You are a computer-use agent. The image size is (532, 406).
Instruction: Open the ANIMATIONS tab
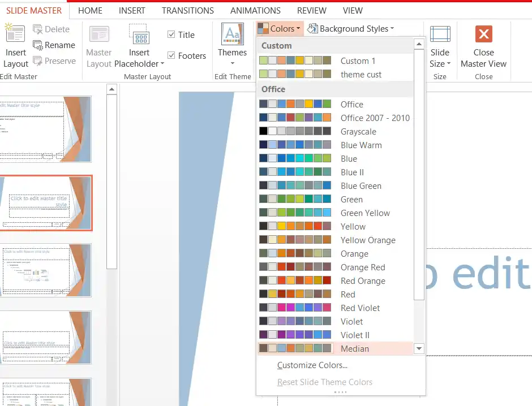click(x=255, y=11)
